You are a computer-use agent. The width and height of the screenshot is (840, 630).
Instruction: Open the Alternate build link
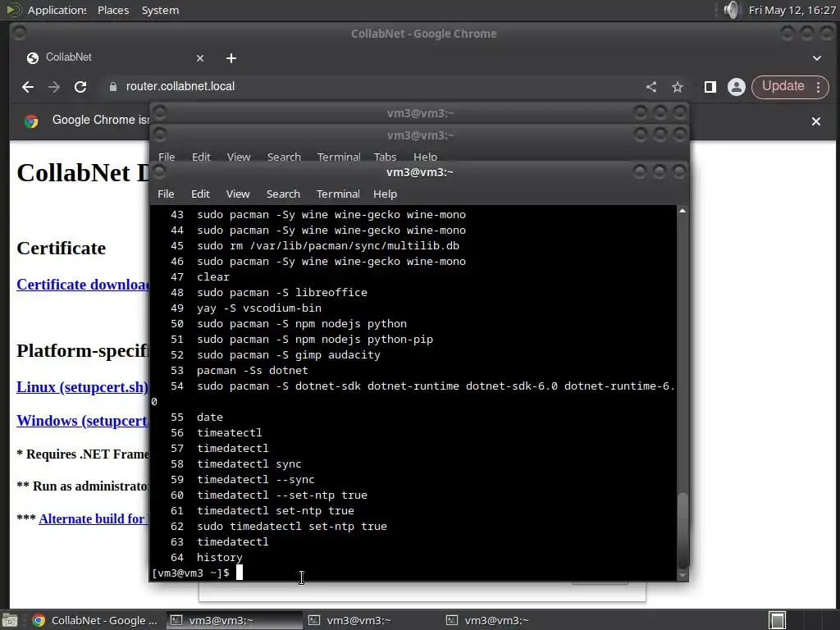94,518
